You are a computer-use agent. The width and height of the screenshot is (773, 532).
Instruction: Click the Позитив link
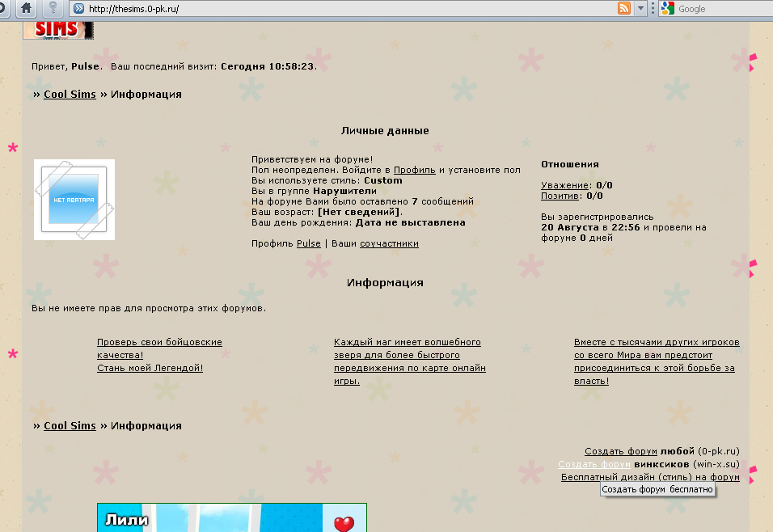click(560, 196)
